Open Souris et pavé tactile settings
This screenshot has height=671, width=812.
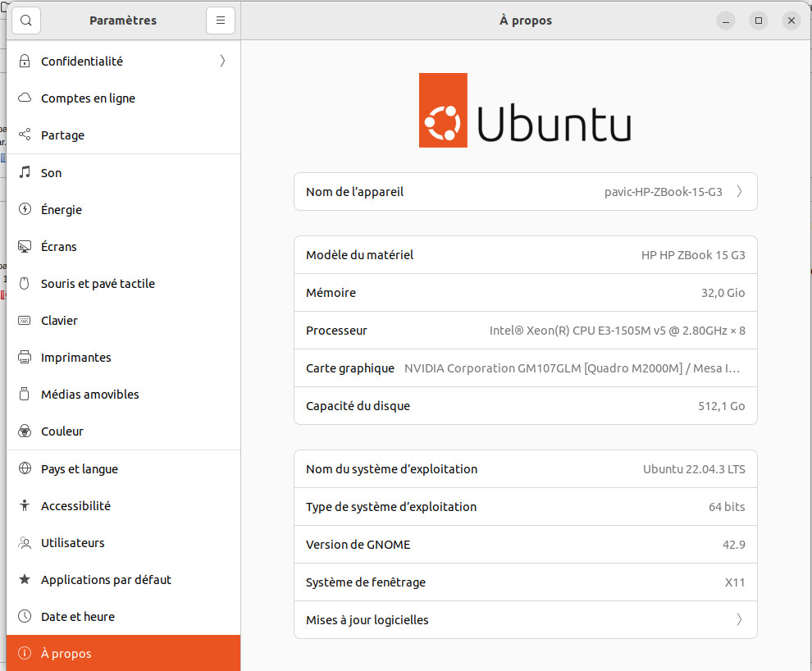click(x=98, y=284)
